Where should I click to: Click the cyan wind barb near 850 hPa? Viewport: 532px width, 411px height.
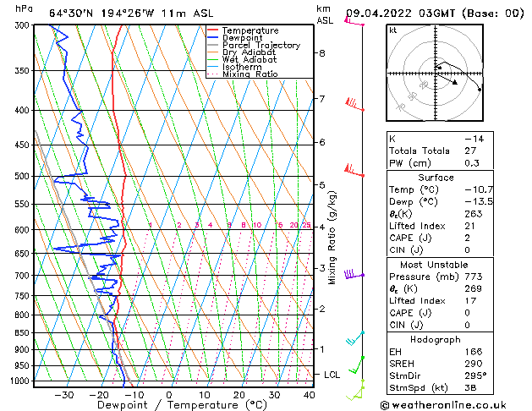click(x=355, y=338)
